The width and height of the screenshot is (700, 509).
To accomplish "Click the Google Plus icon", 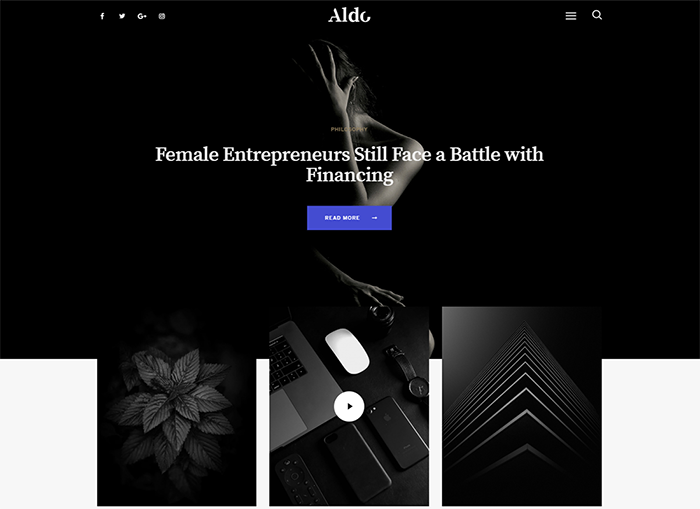I will pyautogui.click(x=142, y=16).
